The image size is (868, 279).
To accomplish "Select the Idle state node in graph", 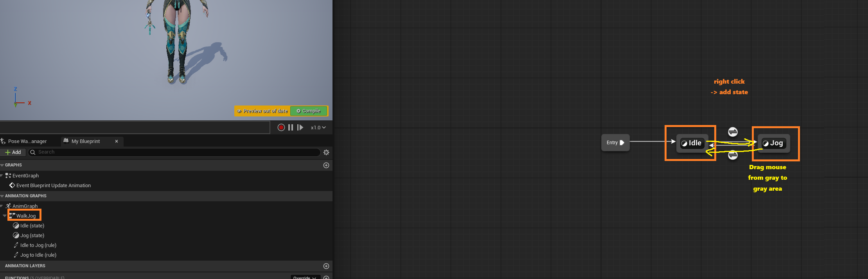I will (692, 143).
